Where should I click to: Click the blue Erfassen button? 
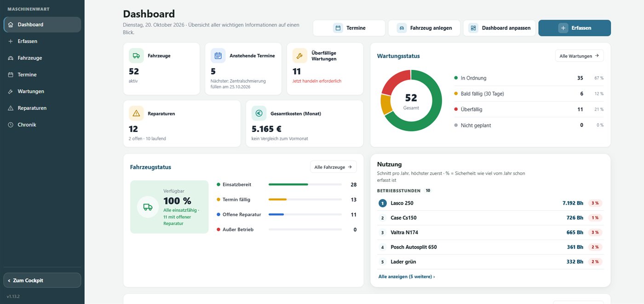(x=575, y=28)
